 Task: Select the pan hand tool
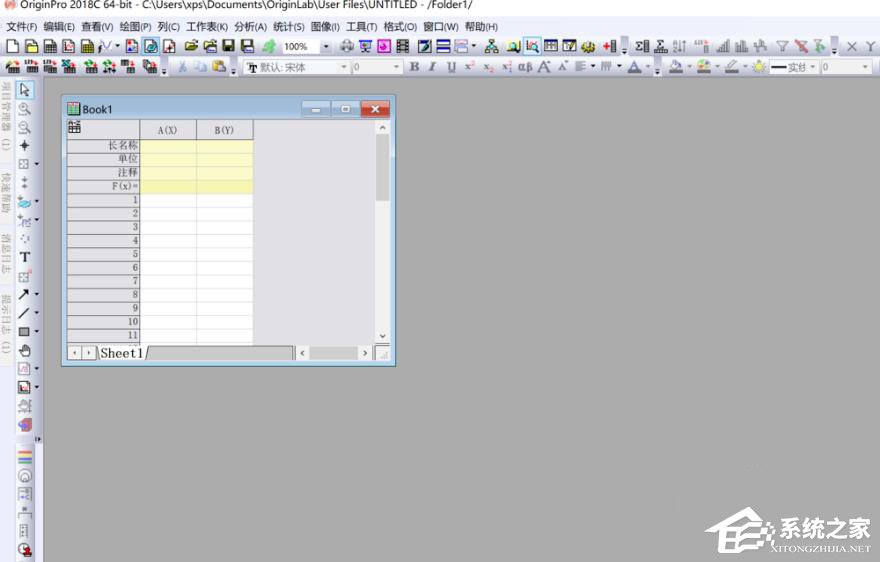pos(24,351)
